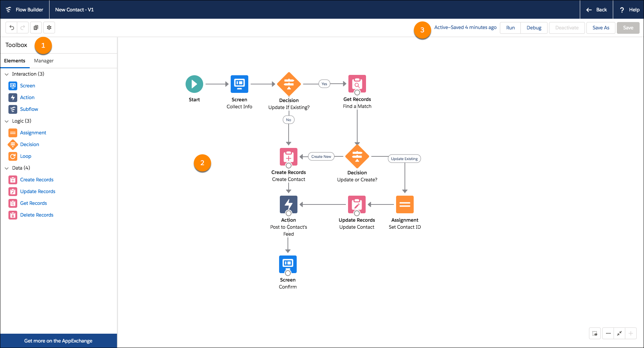644x348 pixels.
Task: Open the Elements tab
Action: [x=15, y=61]
